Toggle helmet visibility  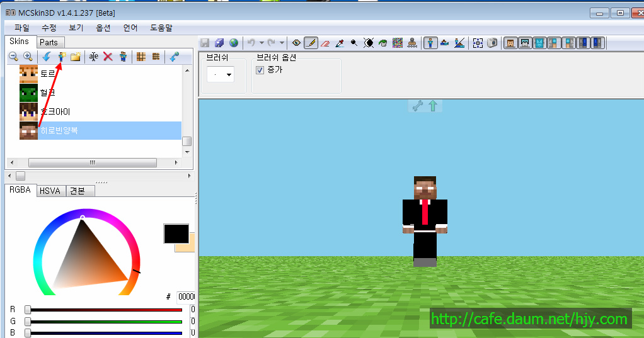click(x=525, y=43)
